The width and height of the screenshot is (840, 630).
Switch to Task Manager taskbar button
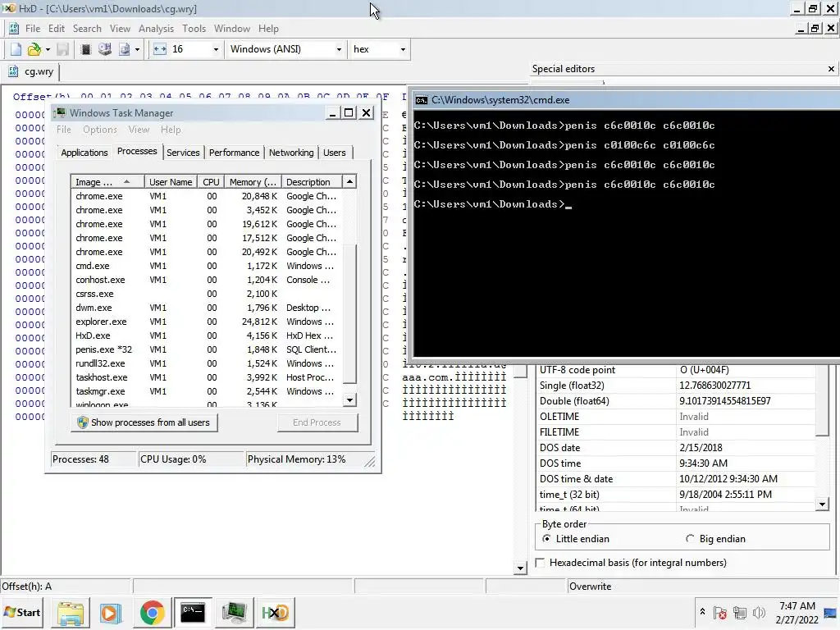point(234,612)
